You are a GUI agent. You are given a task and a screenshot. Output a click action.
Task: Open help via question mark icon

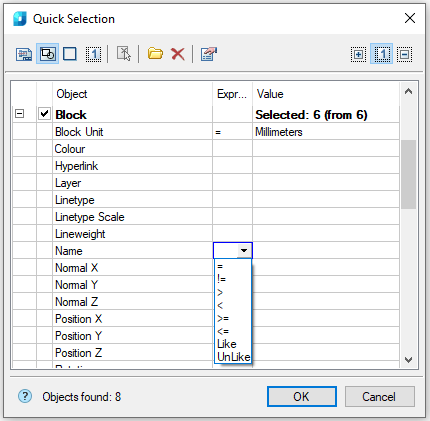[25, 397]
